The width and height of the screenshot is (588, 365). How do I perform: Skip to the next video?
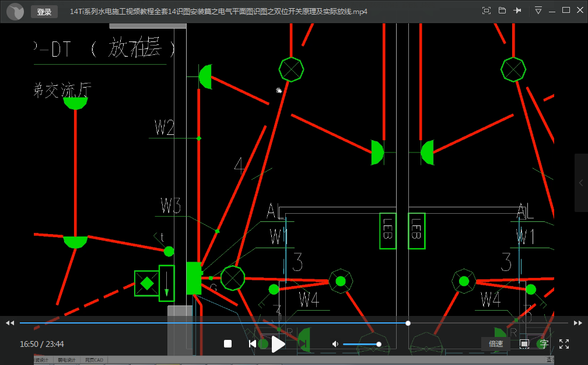(x=303, y=344)
